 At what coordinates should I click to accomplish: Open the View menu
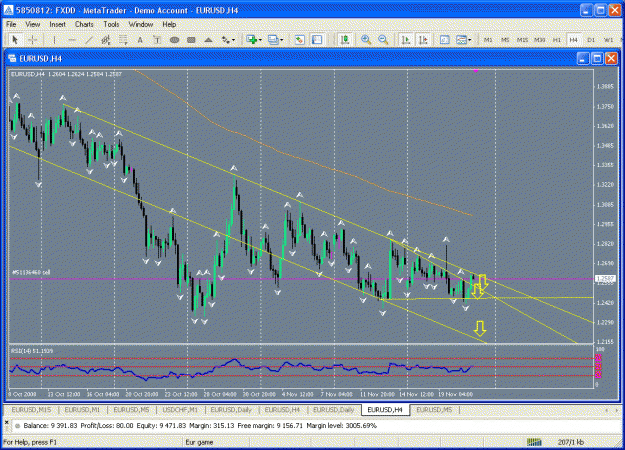click(x=33, y=24)
